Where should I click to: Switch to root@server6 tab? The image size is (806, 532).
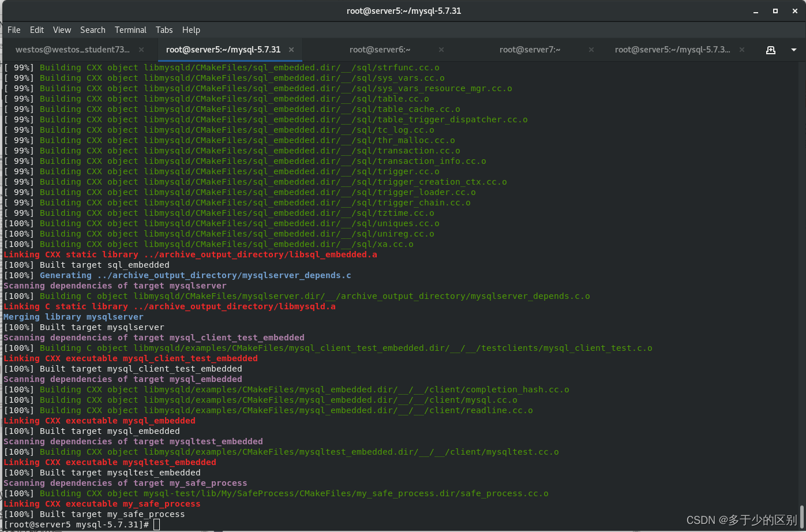point(380,50)
